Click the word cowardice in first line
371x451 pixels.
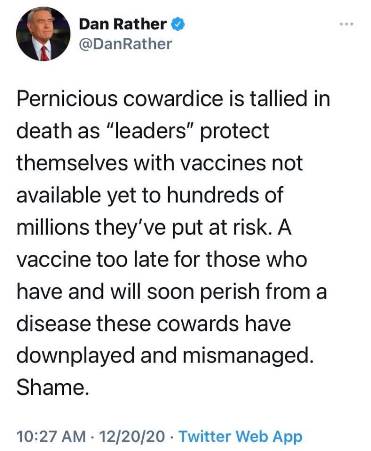[173, 99]
